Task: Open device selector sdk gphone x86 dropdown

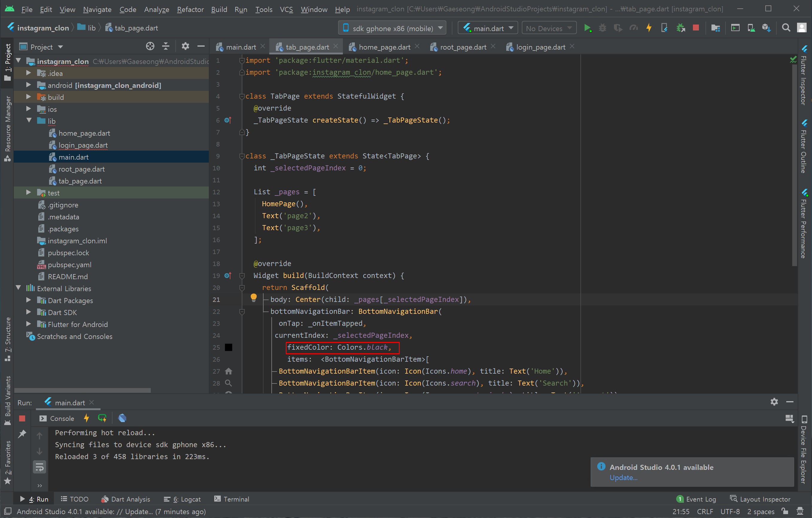Action: click(392, 28)
